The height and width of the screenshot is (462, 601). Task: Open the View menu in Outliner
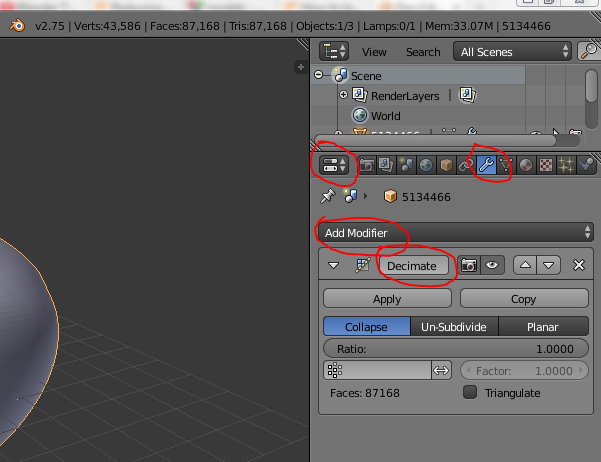point(374,52)
